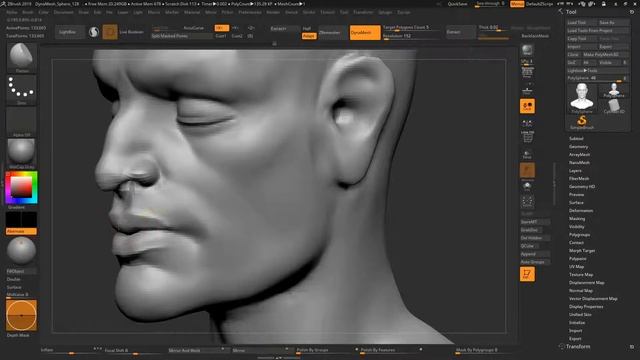This screenshot has width=640, height=360.
Task: Toggle the Menus button in title bar
Action: [517, 4]
